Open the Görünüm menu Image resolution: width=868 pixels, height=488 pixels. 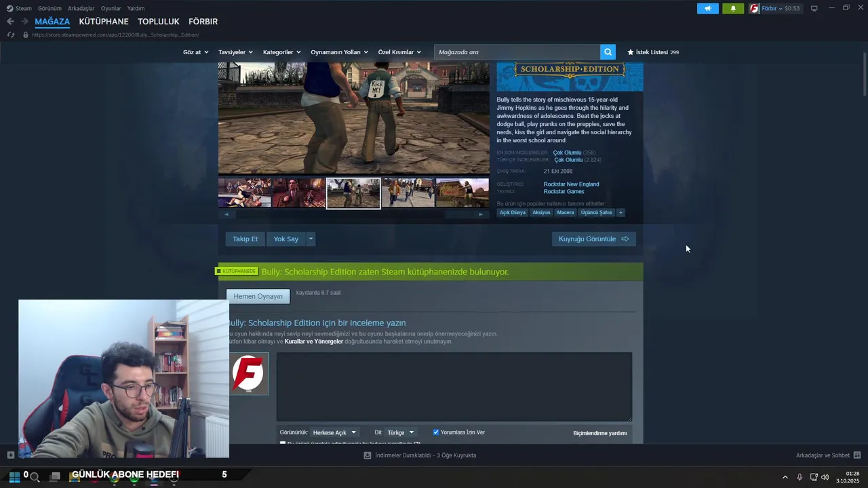click(50, 8)
